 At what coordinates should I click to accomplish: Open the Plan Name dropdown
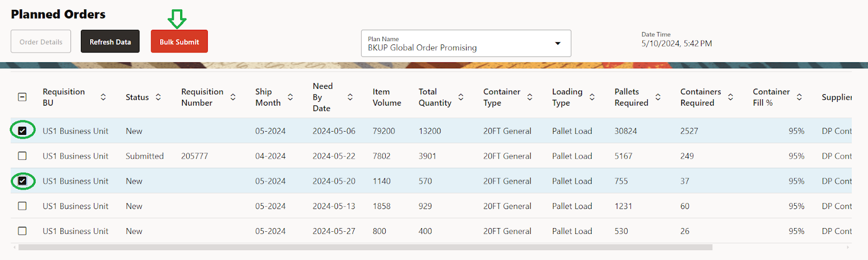[x=557, y=43]
